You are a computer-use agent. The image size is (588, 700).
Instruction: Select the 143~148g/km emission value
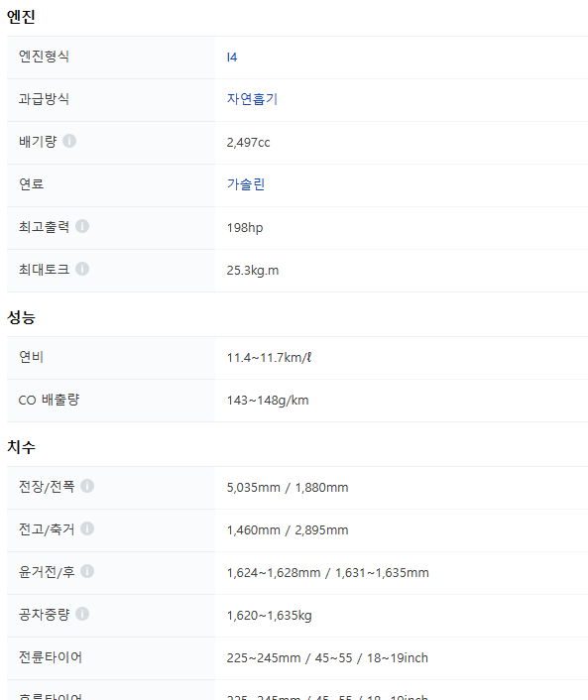pyautogui.click(x=268, y=401)
